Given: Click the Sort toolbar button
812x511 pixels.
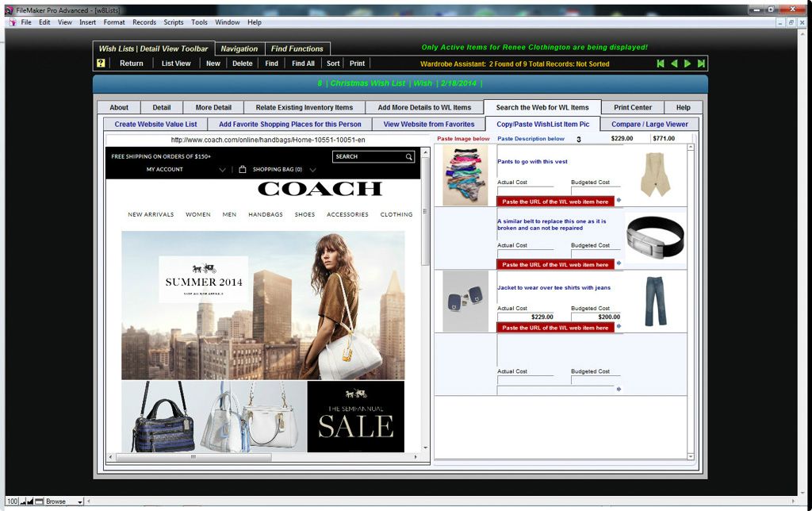Looking at the screenshot, I should tap(333, 63).
